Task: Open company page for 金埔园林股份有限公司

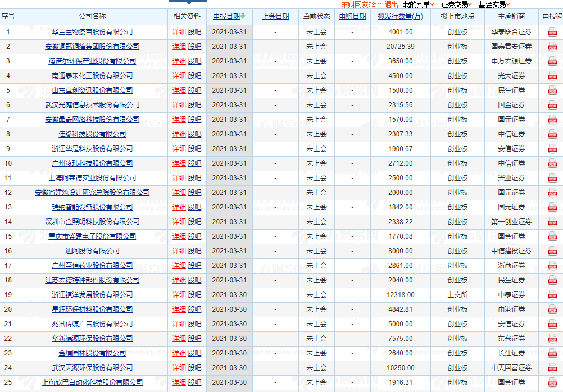Action: click(92, 353)
